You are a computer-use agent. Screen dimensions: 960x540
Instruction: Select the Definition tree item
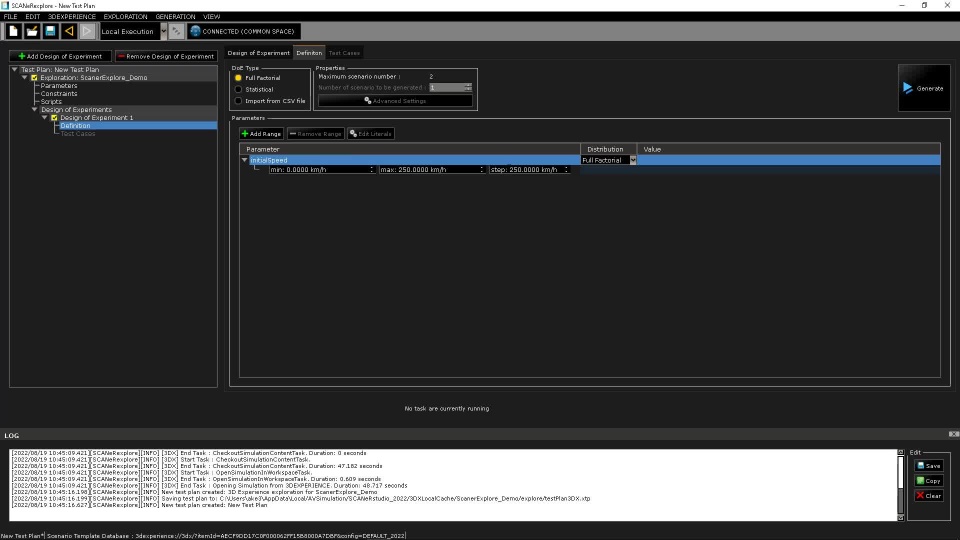point(75,126)
